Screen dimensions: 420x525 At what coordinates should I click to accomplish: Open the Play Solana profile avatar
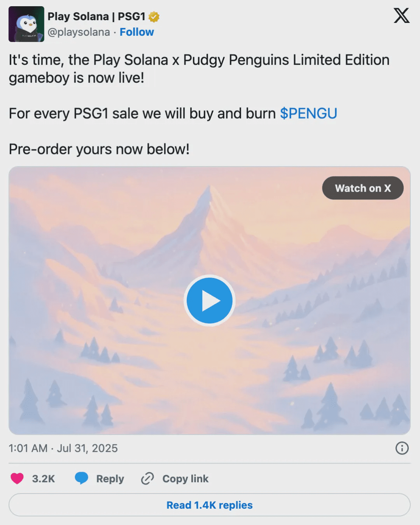coord(26,24)
